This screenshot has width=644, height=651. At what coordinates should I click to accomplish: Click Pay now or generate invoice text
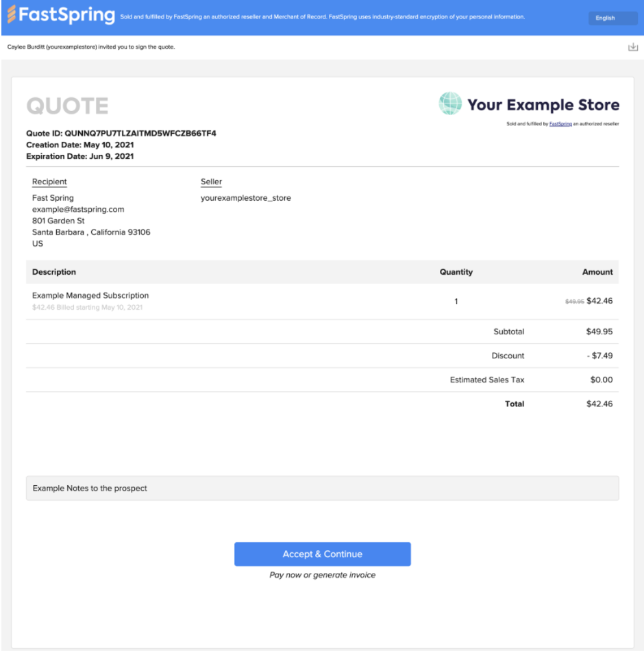click(x=322, y=575)
